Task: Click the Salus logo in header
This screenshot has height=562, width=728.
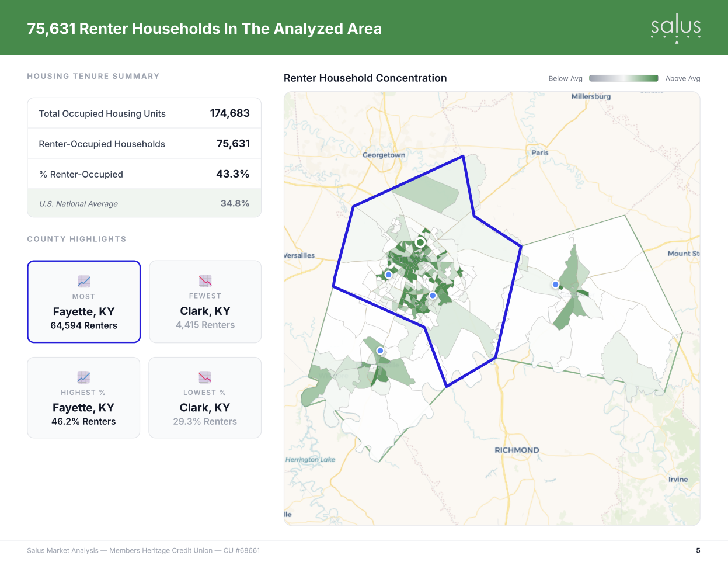Action: click(x=676, y=29)
